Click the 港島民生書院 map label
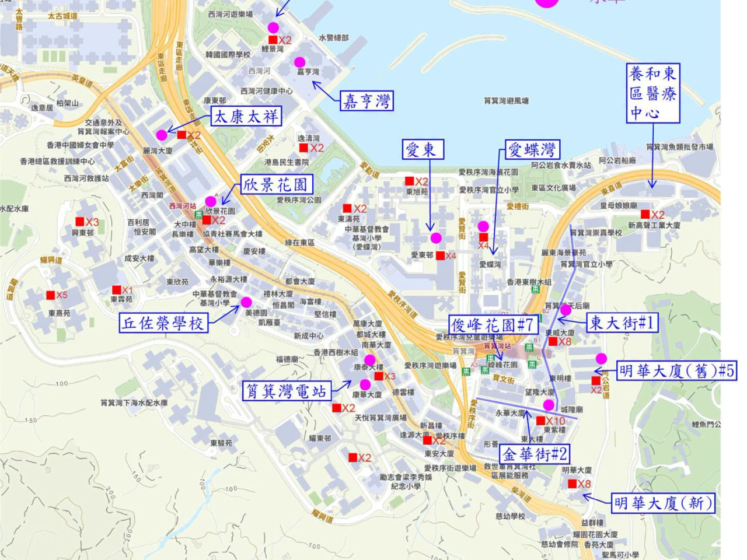Viewport: 747px width, 560px height. 287,162
